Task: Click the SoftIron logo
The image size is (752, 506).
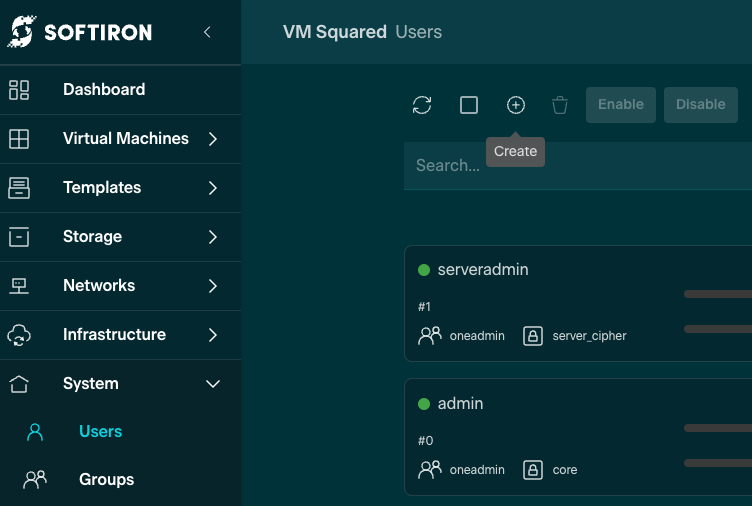Action: click(x=80, y=32)
